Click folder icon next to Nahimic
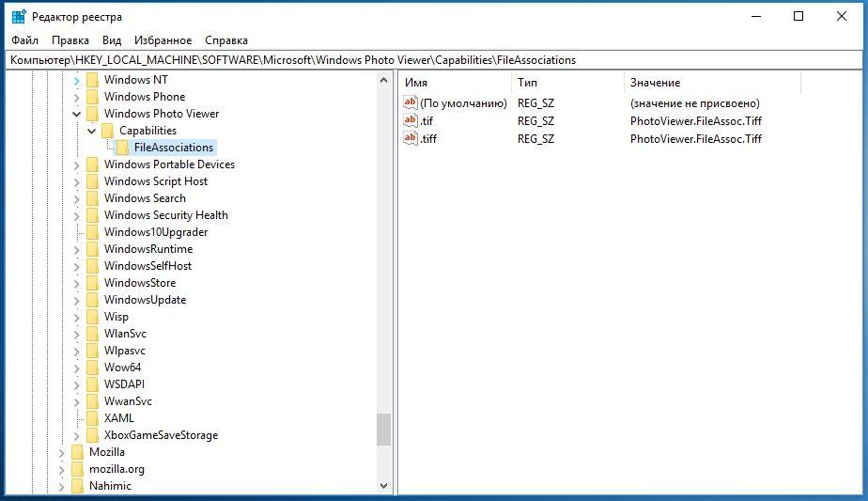868x501 pixels. pos(77,486)
